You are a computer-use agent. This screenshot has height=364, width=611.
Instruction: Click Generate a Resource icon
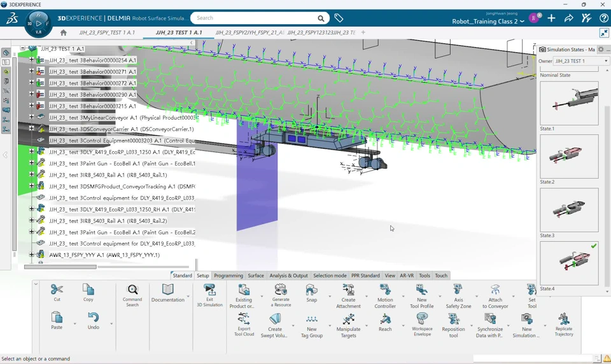click(x=281, y=290)
